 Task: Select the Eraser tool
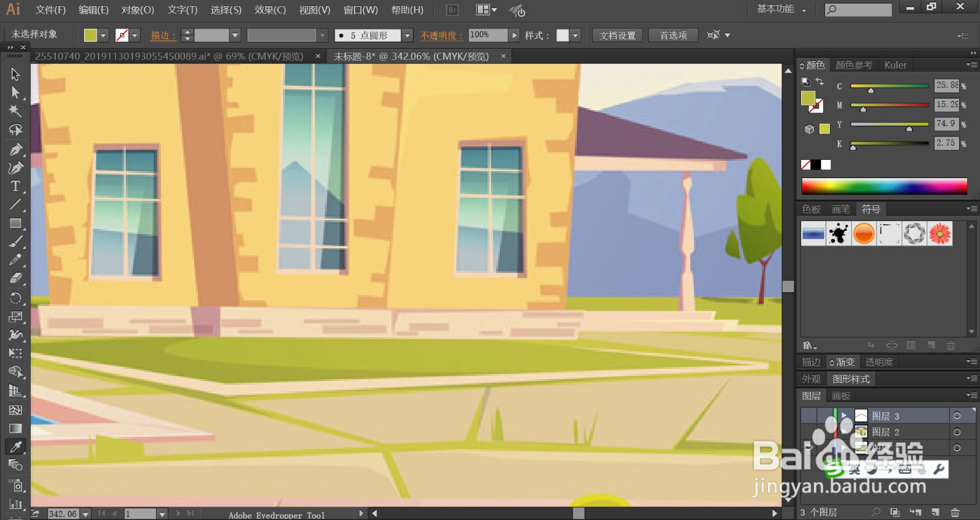coord(15,279)
